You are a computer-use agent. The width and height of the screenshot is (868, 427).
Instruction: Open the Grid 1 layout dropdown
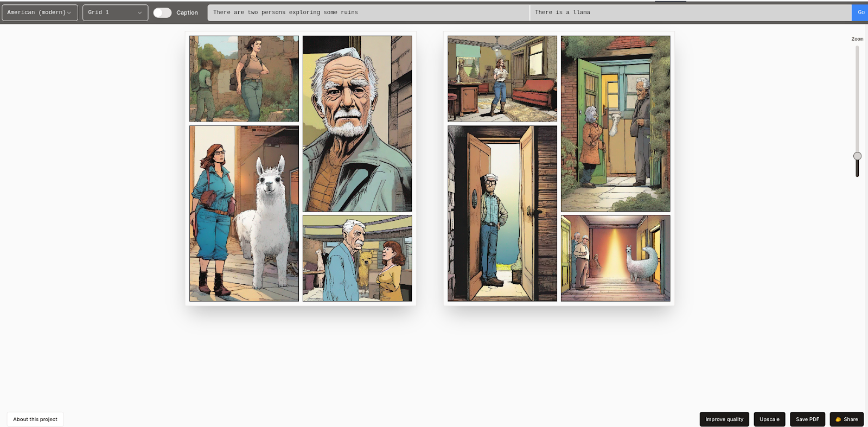click(115, 12)
